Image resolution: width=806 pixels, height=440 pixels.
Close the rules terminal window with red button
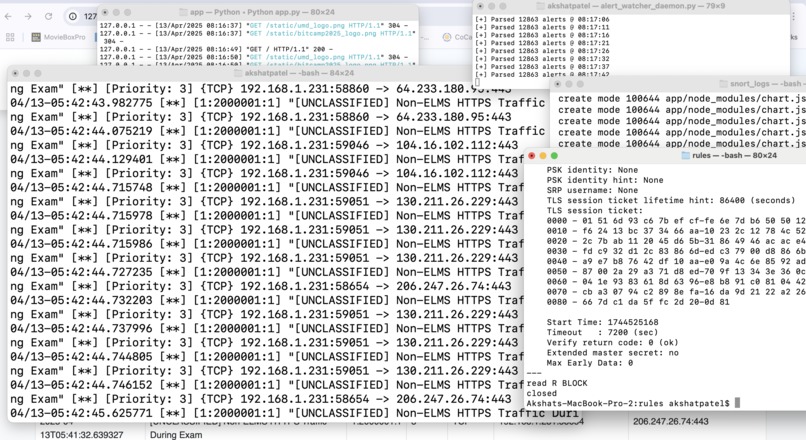[532, 155]
